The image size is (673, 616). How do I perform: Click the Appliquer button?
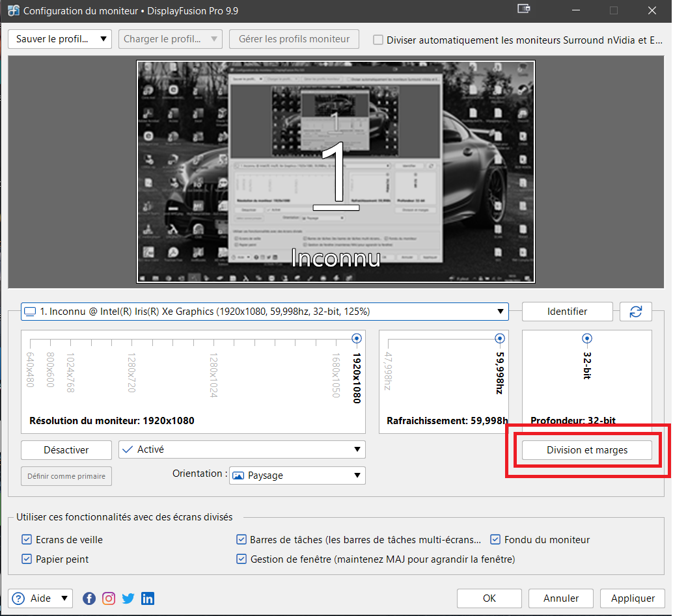coord(633,598)
